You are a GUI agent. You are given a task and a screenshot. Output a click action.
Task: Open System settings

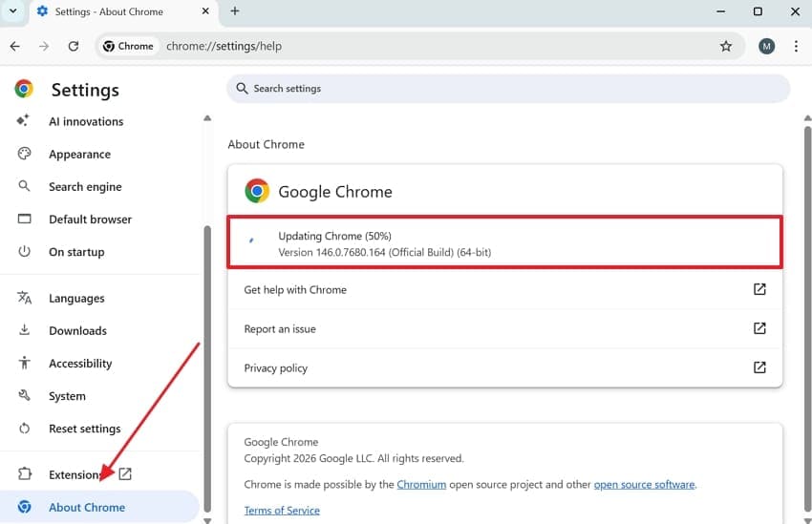[x=67, y=396]
